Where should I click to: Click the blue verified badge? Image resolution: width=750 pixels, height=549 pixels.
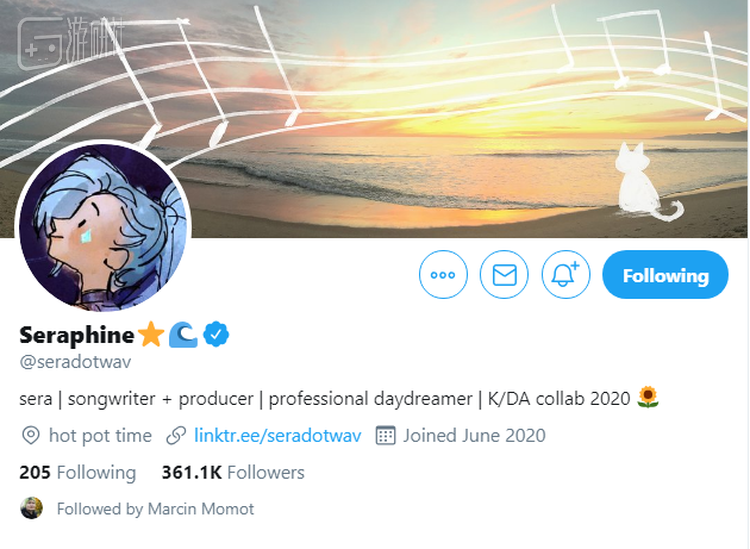[x=217, y=334]
